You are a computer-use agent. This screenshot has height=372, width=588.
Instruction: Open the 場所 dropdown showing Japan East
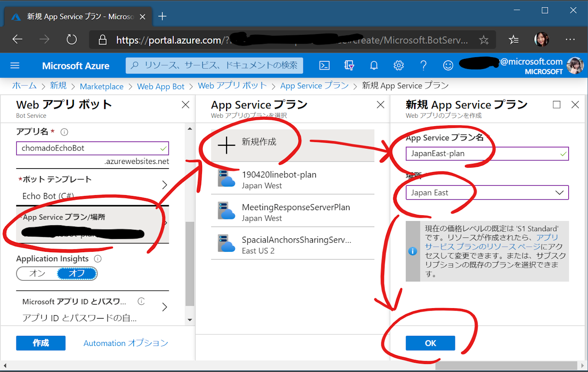click(487, 193)
